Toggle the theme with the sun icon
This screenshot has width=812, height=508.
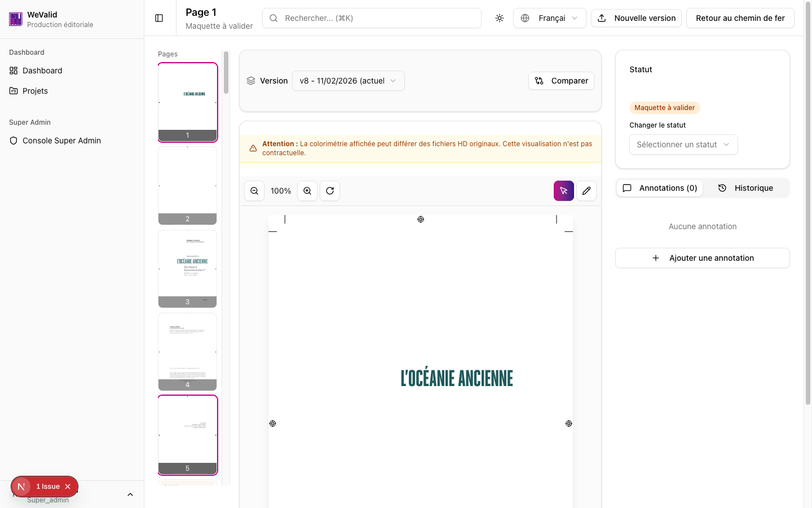[x=500, y=17]
